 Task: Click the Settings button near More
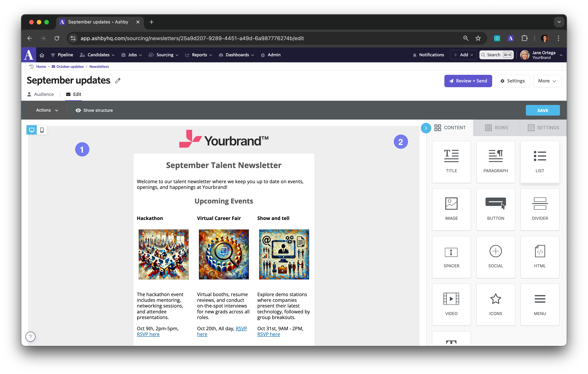pos(513,81)
